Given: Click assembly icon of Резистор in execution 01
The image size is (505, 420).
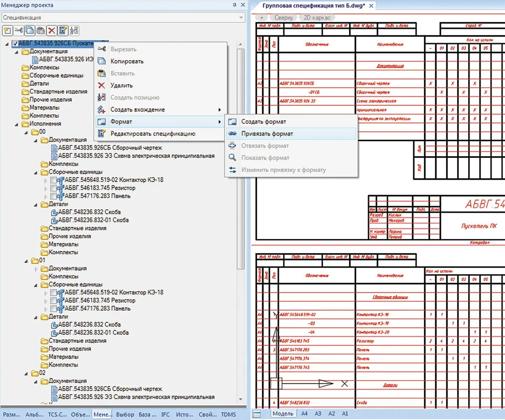Looking at the screenshot, I should click(x=60, y=301).
